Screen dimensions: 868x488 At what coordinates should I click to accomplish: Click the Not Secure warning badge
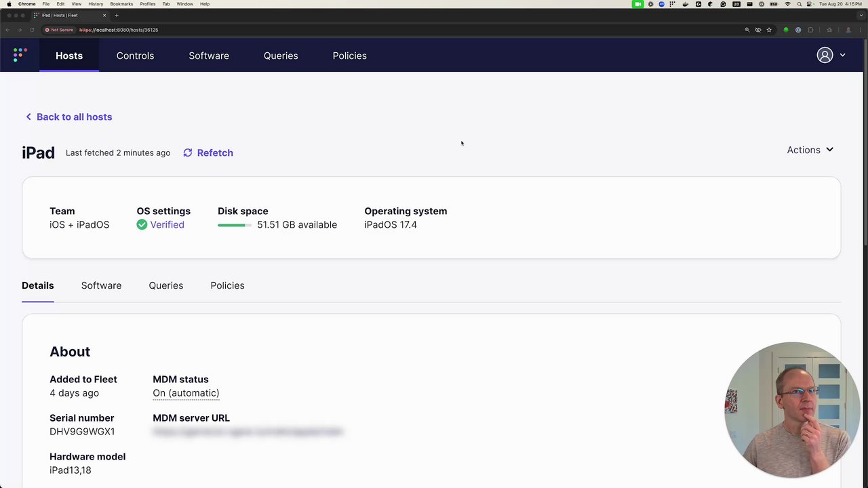point(59,30)
